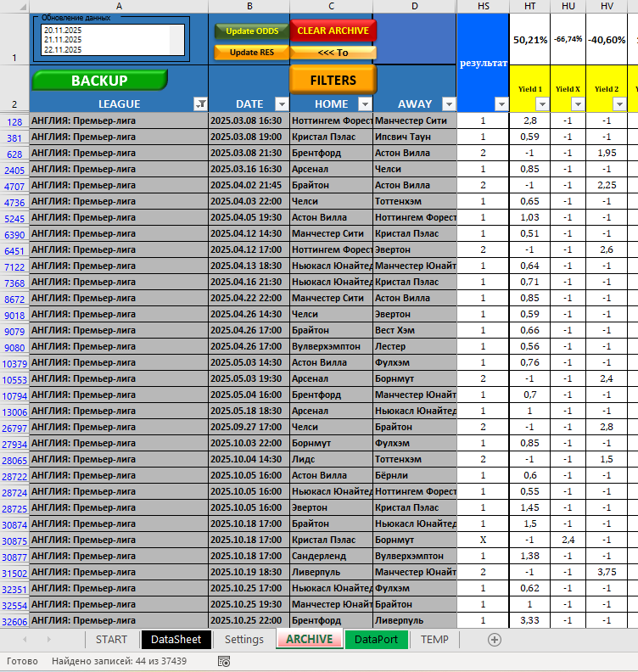Open the результат column filter dropdown
The height and width of the screenshot is (672, 638).
tap(501, 104)
